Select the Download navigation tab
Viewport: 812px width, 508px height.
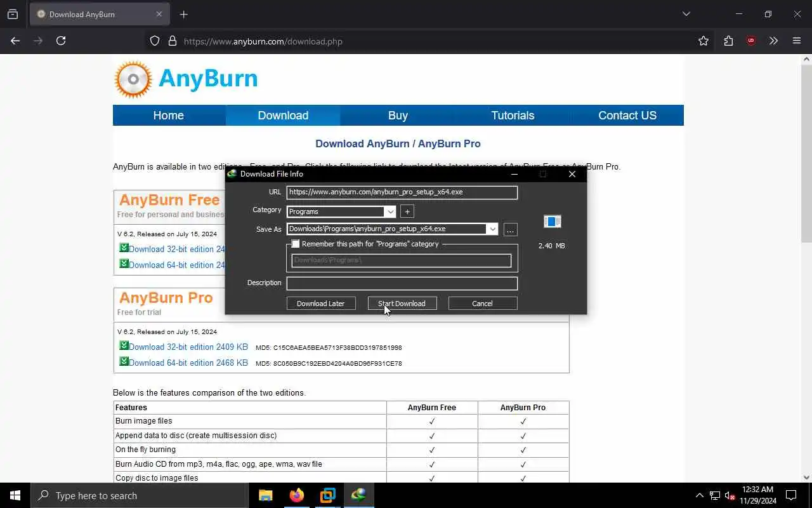(283, 116)
